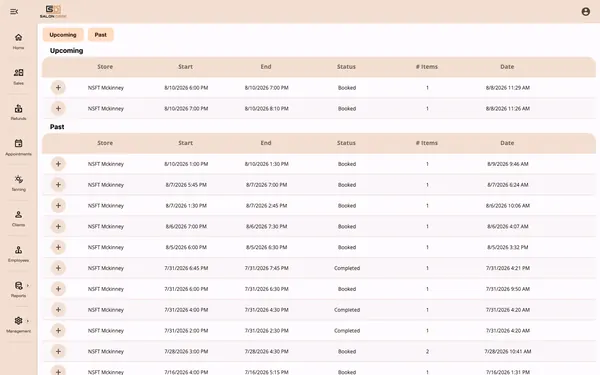600x375 pixels.
Task: Click the date 7/28/2026 10:41 AM
Action: 508,351
